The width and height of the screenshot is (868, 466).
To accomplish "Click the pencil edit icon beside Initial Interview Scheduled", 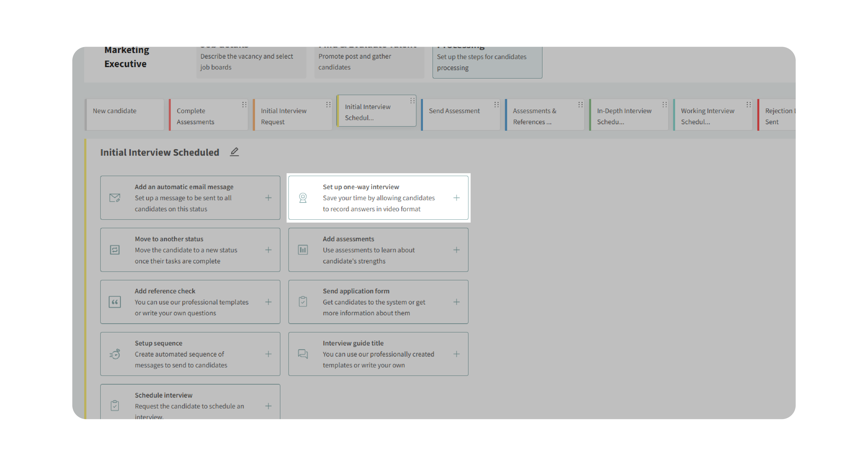I will point(234,152).
